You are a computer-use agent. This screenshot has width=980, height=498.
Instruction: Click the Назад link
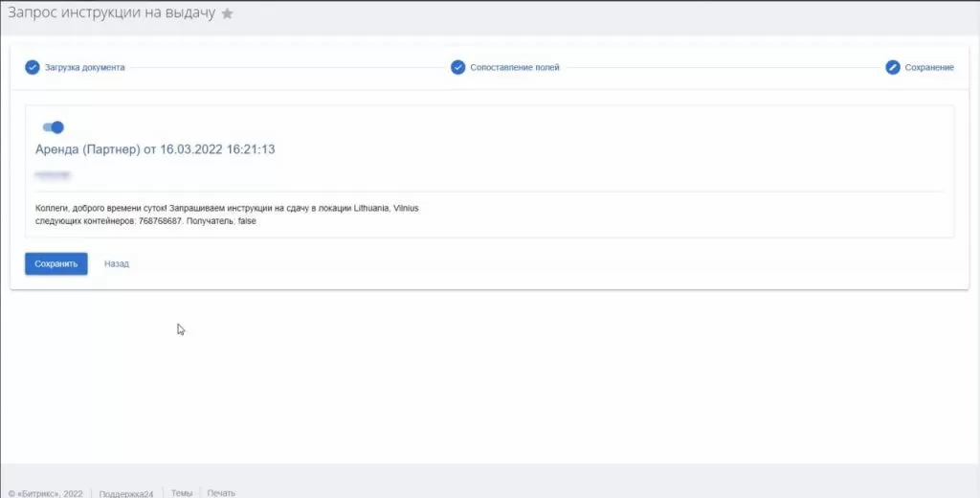coord(117,263)
